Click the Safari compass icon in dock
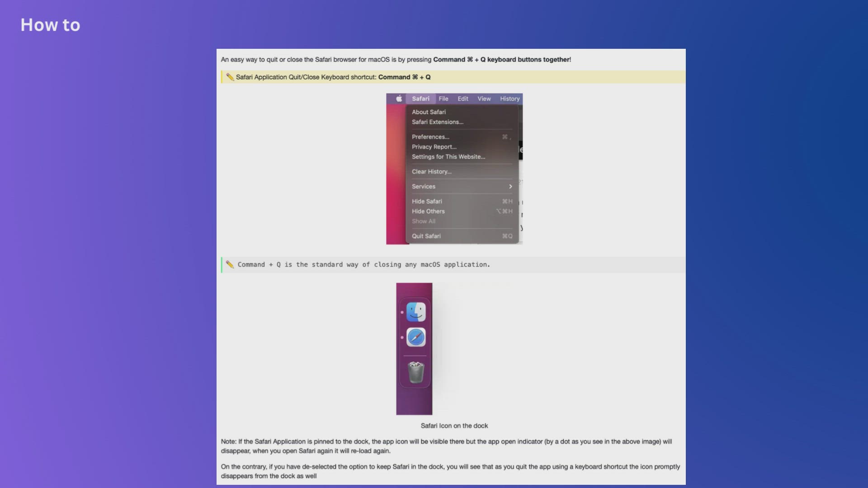 [x=415, y=337]
